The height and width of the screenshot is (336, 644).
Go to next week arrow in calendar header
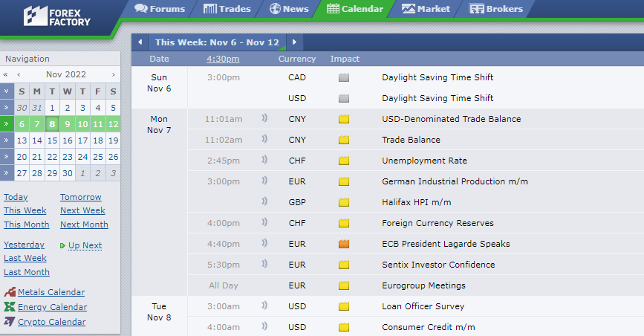(294, 42)
